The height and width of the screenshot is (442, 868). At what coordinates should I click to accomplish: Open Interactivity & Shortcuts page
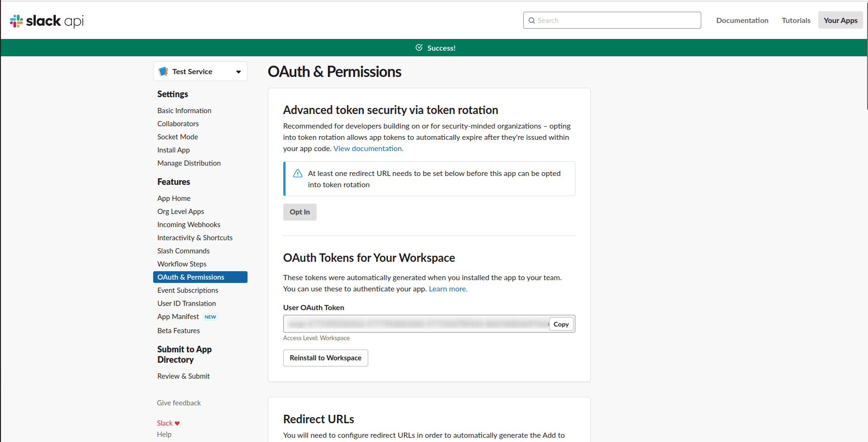(195, 238)
